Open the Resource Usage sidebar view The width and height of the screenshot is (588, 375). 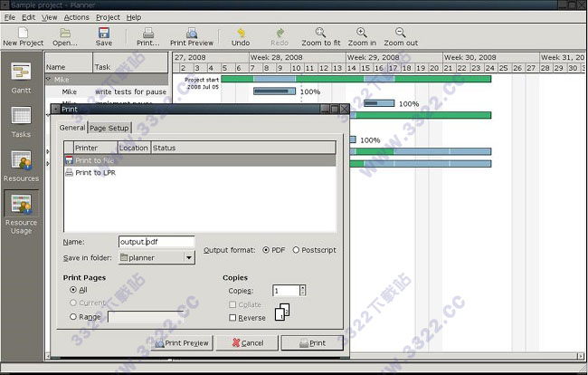pos(21,209)
